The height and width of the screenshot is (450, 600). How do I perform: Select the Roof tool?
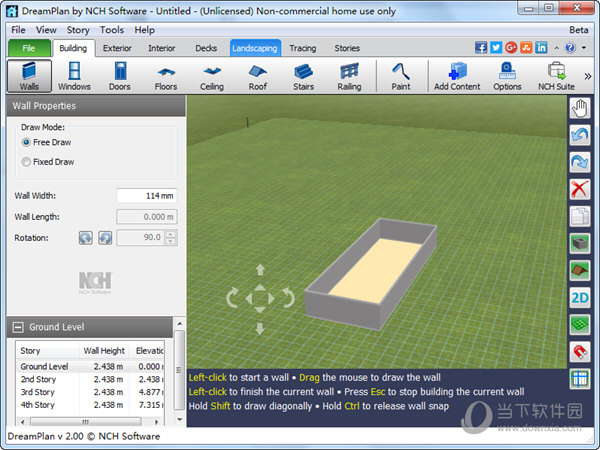258,76
